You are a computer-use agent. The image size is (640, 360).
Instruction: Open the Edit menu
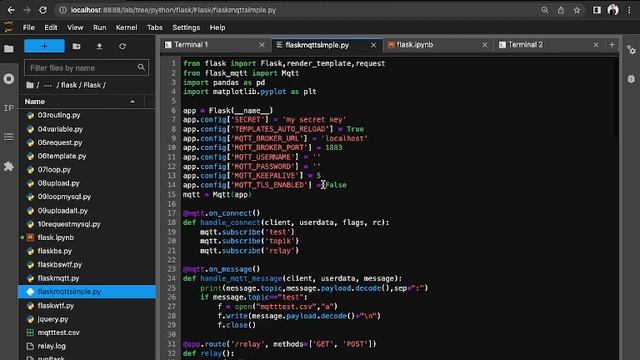tap(51, 28)
